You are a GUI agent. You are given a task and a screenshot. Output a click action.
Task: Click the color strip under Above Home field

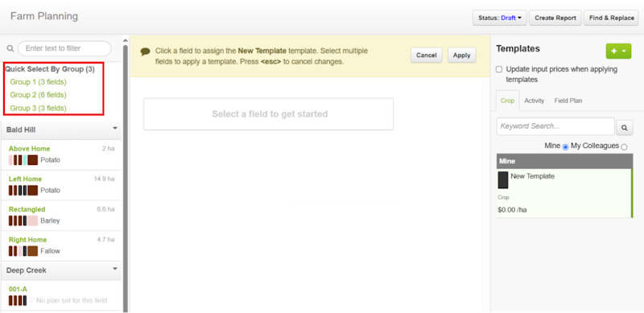(x=23, y=160)
